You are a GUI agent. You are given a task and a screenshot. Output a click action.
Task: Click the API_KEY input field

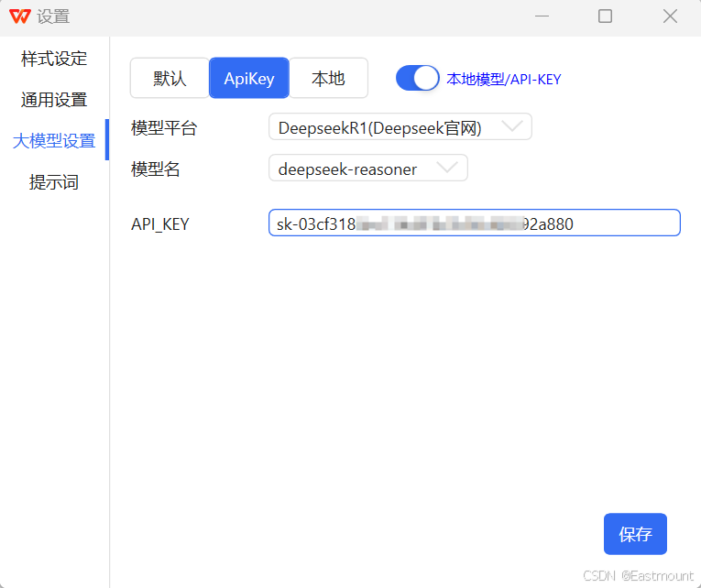(x=475, y=223)
